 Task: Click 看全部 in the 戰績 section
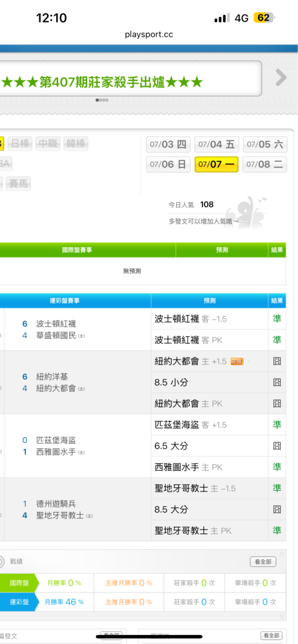263,562
